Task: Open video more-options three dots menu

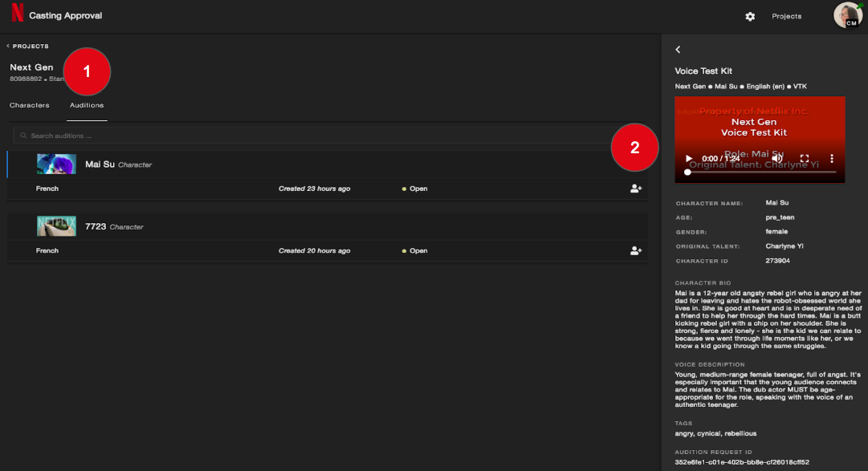Action: click(x=831, y=159)
